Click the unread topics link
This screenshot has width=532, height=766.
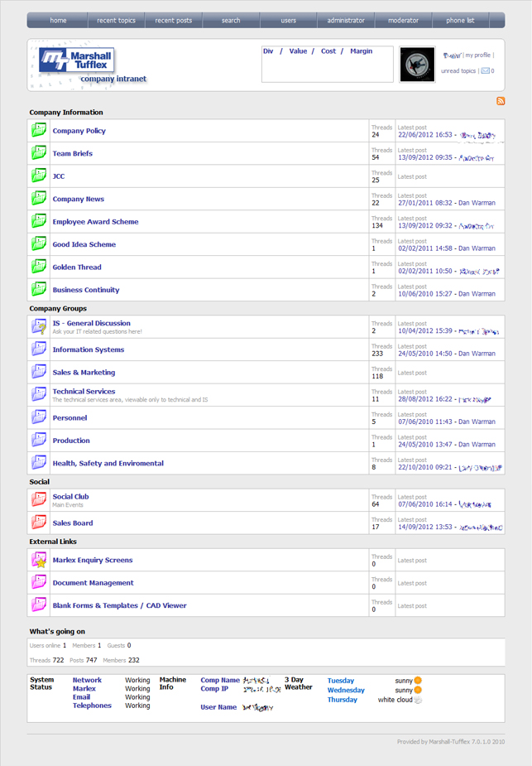(458, 71)
